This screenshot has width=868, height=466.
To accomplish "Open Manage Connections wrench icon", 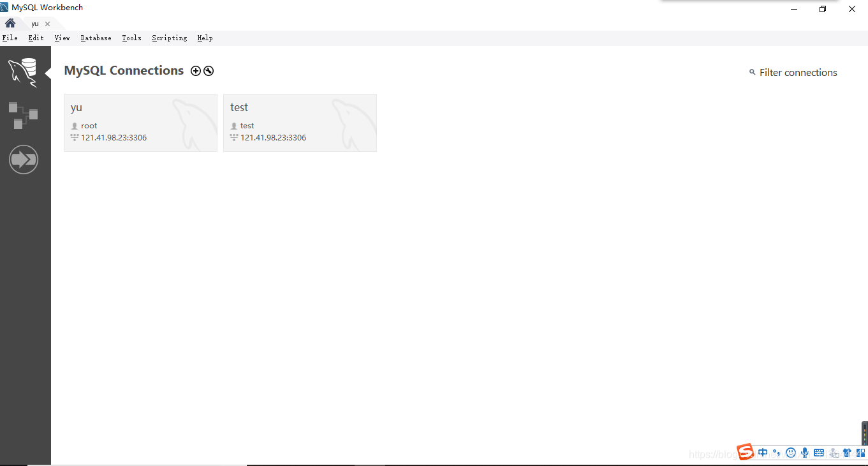I will pyautogui.click(x=209, y=71).
